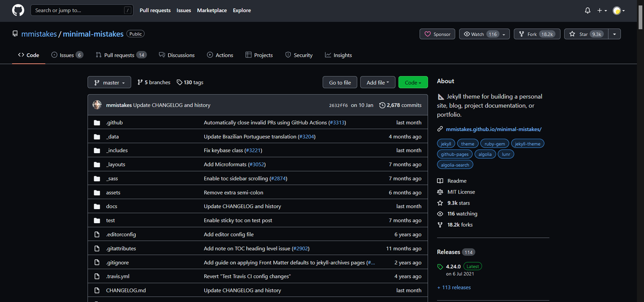Screen dimensions: 644x302
Task: Expand the Add file dropdown
Action: coord(378,82)
